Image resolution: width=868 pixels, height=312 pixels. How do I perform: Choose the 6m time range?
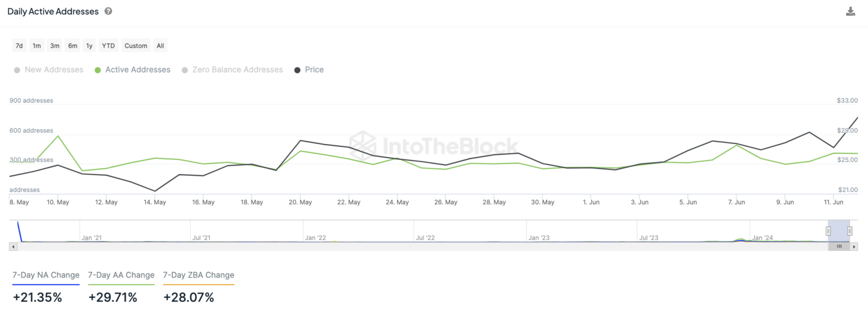(73, 46)
